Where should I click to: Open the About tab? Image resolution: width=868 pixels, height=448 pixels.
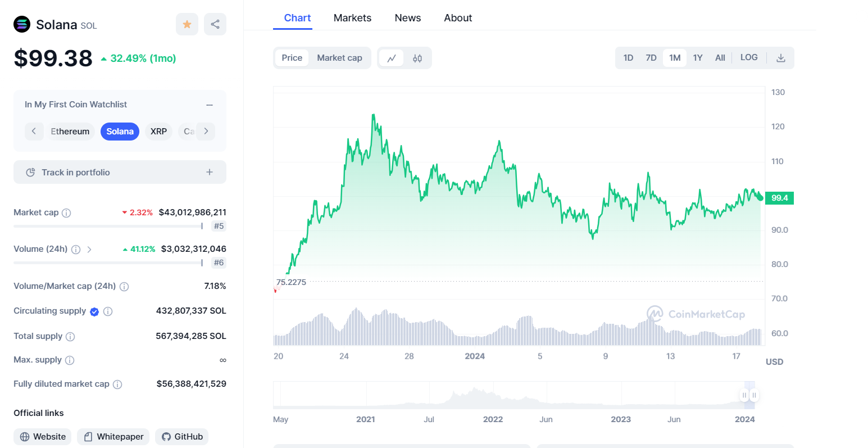pyautogui.click(x=458, y=18)
